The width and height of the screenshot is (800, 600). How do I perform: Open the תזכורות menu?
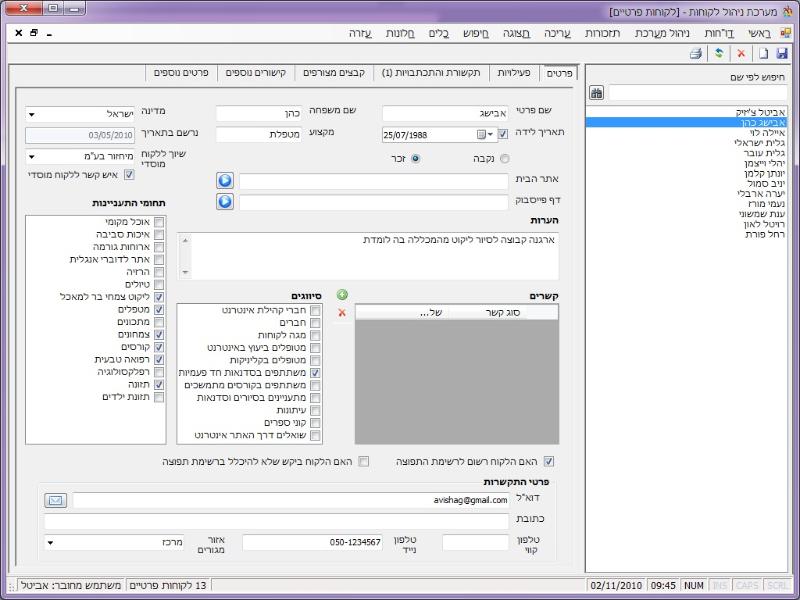(x=603, y=34)
